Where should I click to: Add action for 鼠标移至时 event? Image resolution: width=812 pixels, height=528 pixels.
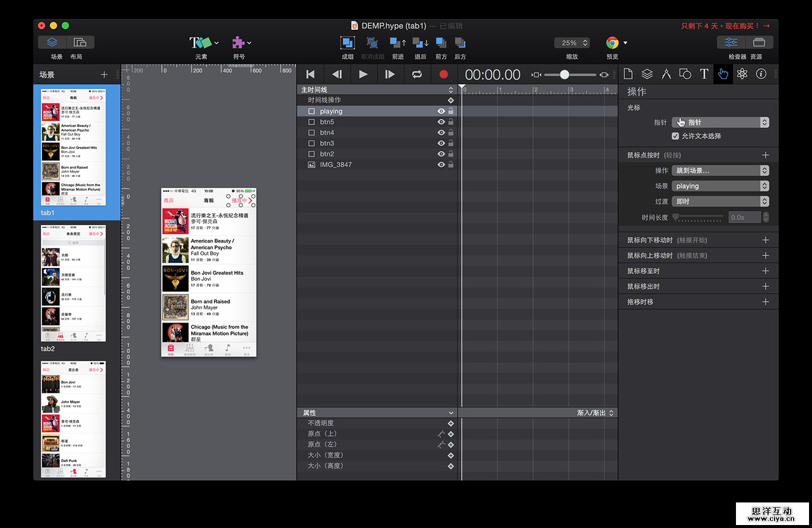(x=765, y=271)
